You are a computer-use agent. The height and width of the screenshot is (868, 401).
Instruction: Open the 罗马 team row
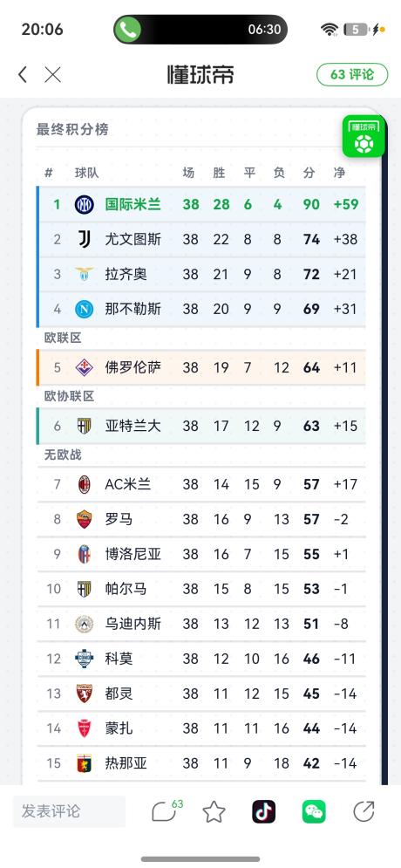(201, 519)
